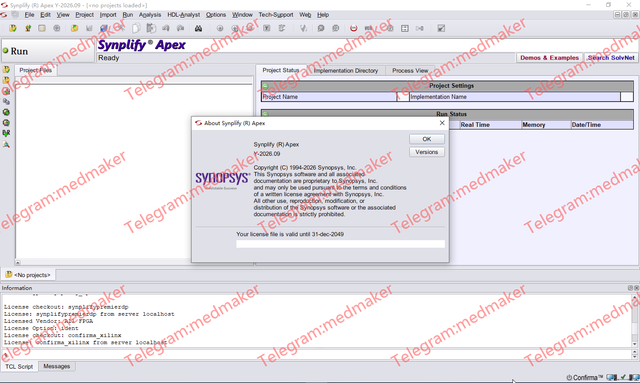The width and height of the screenshot is (640, 383).
Task: Click the checkmark chart icon at toolbar end
Action: point(441,28)
